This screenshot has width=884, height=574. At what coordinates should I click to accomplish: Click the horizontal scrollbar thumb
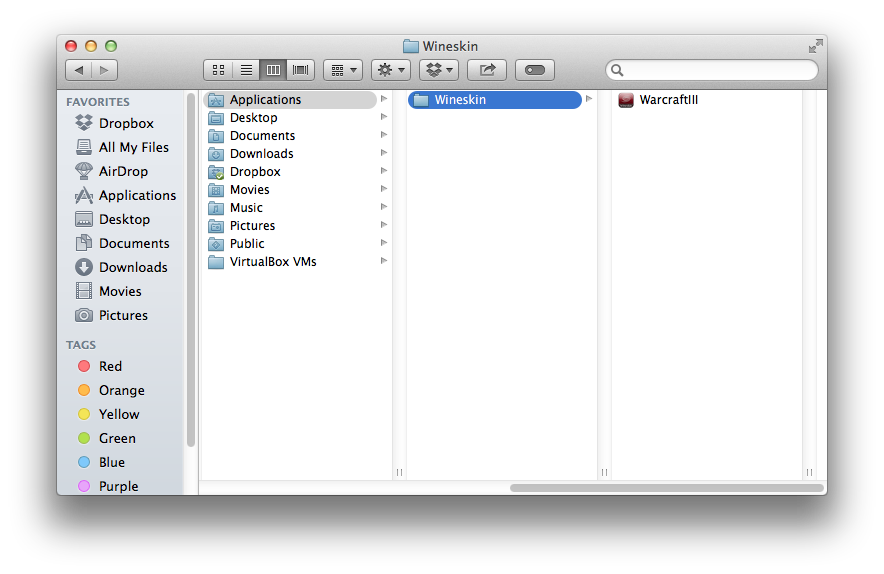(667, 488)
